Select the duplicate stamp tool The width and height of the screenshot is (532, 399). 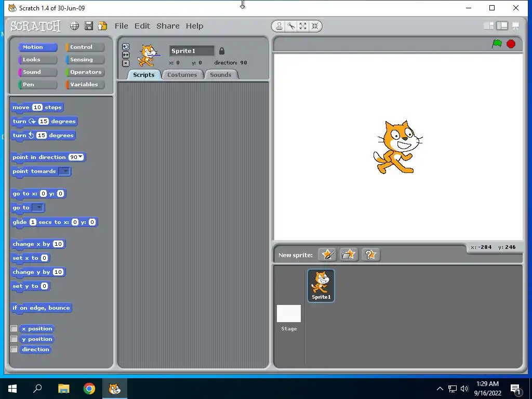279,26
